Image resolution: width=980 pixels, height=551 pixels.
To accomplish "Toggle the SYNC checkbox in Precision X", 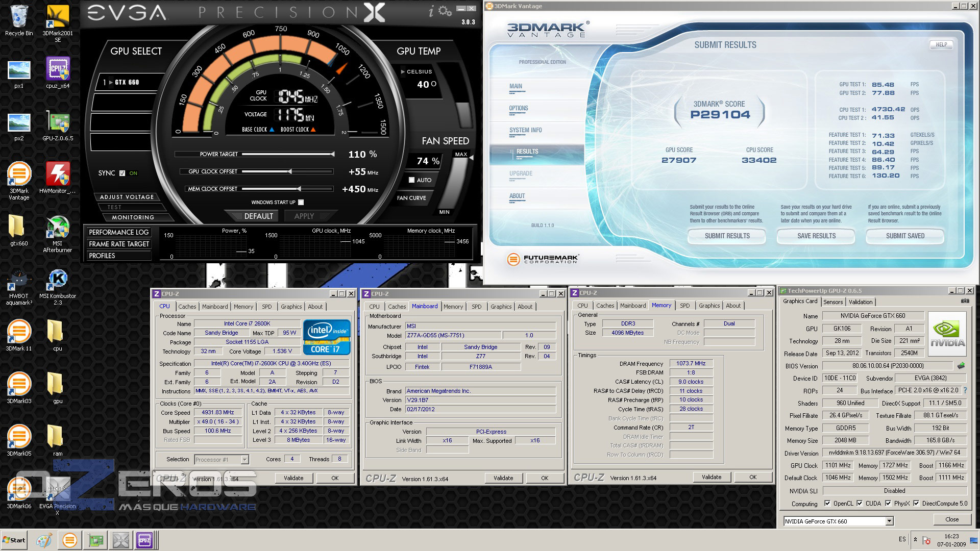I will (x=122, y=173).
